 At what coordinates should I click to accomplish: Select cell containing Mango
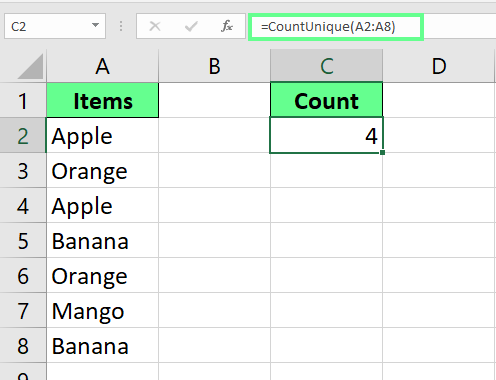[x=103, y=311]
